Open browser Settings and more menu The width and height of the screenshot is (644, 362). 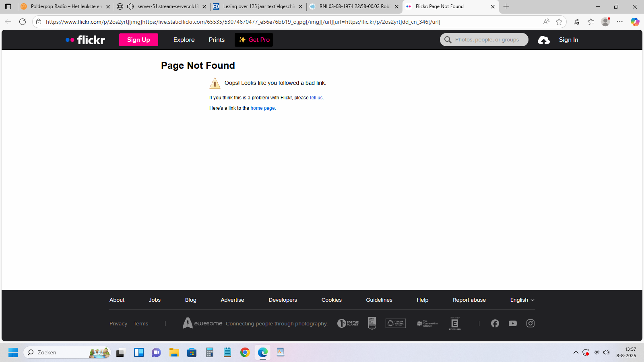point(619,22)
